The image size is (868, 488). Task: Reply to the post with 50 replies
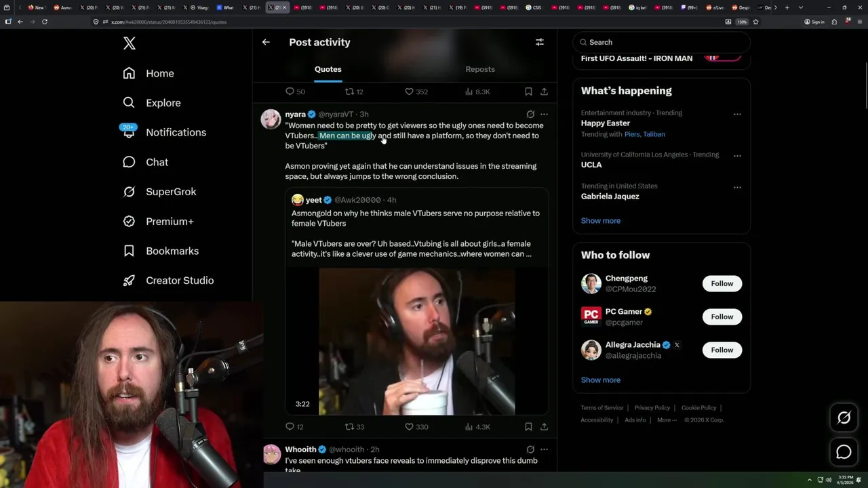295,91
